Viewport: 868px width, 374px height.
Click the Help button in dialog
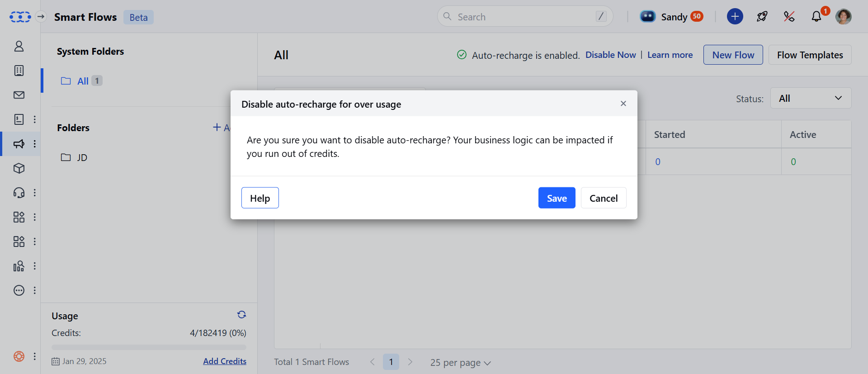260,198
